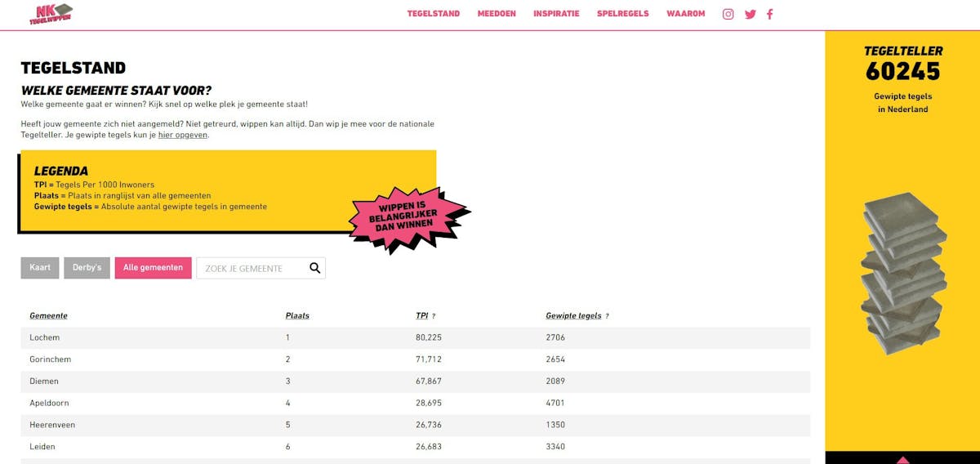Viewport: 980px width, 464px height.
Task: Switch to the Kaart view
Action: [40, 268]
